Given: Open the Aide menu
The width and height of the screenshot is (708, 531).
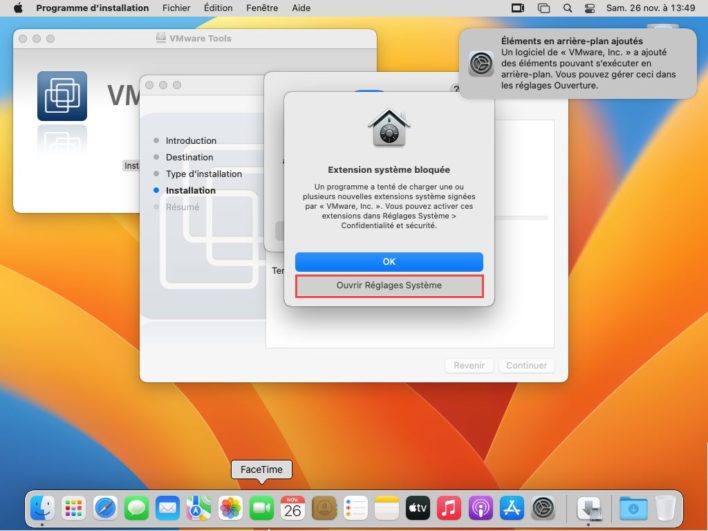Looking at the screenshot, I should pos(300,8).
